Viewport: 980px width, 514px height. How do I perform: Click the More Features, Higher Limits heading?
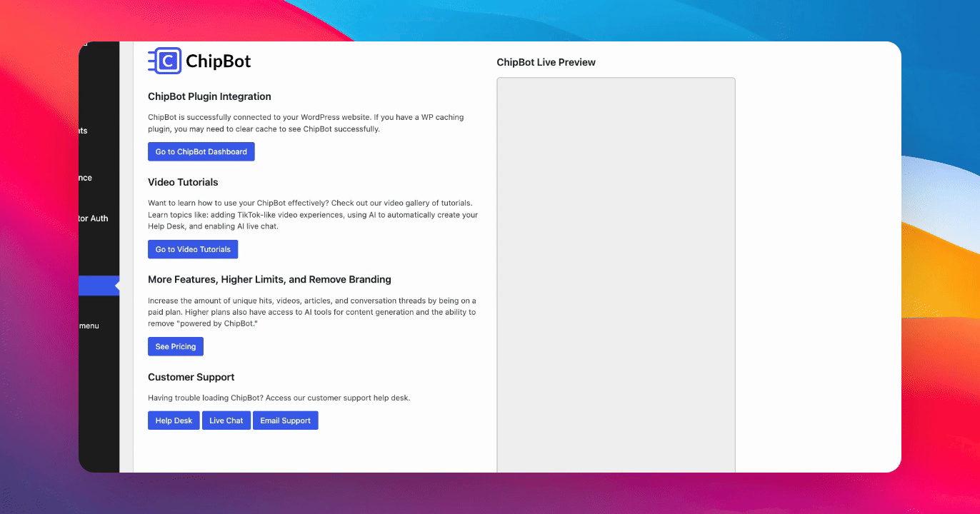click(269, 279)
